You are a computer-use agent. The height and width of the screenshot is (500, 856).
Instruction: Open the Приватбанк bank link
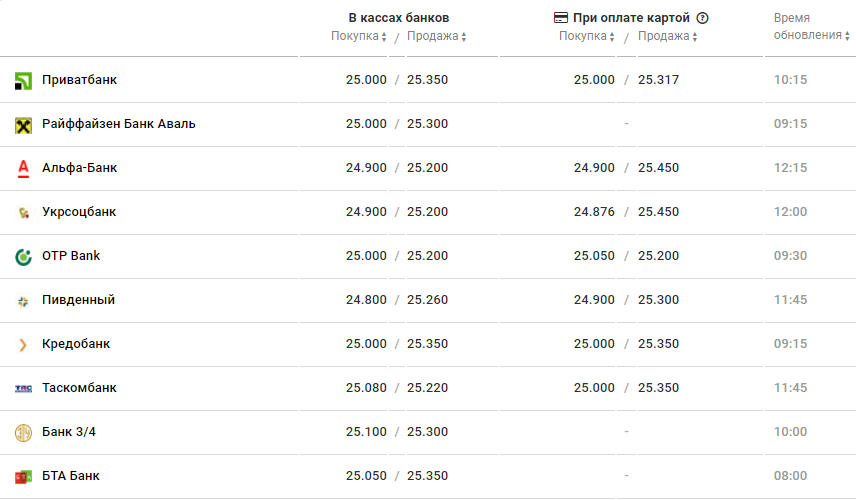coord(80,80)
